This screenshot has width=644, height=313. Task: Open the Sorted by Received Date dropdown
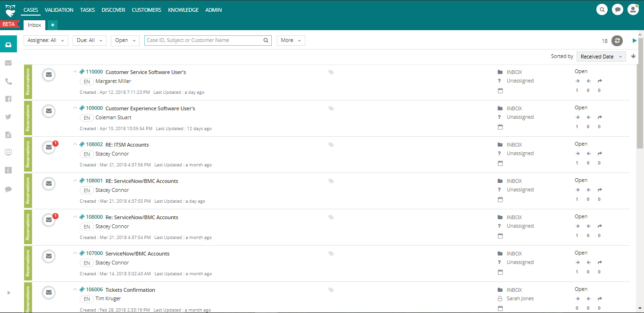(x=601, y=56)
